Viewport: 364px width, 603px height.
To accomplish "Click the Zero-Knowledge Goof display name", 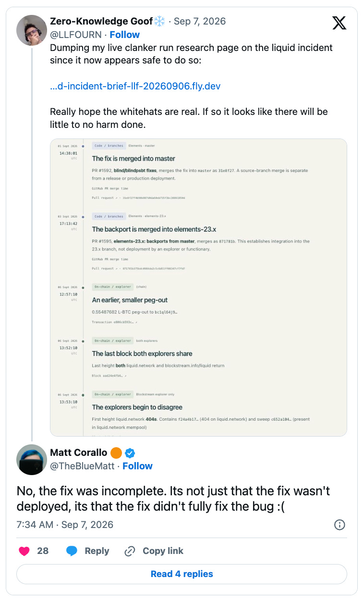I will pyautogui.click(x=101, y=22).
